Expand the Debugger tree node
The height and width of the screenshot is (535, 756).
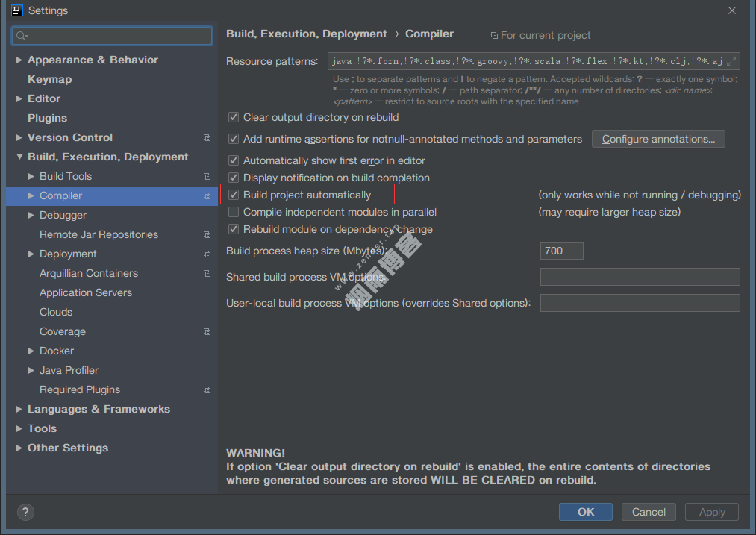[x=31, y=215]
